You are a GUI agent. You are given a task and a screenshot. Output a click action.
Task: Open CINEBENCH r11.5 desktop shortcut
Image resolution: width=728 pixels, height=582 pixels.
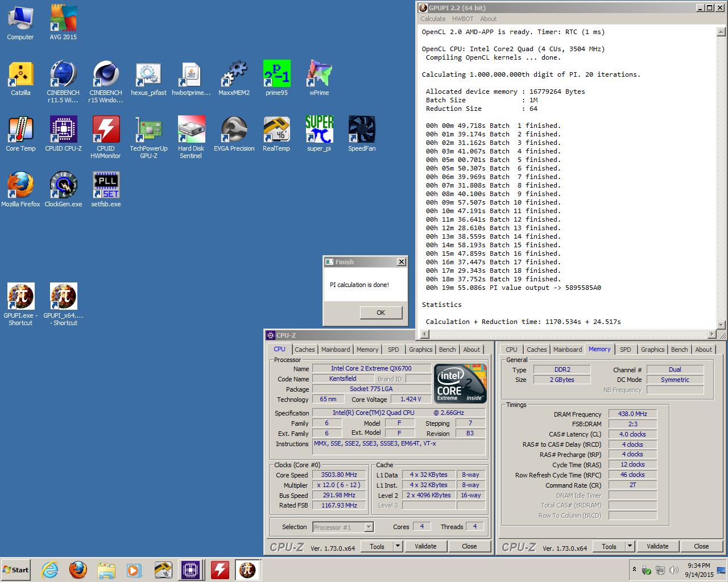coord(63,82)
